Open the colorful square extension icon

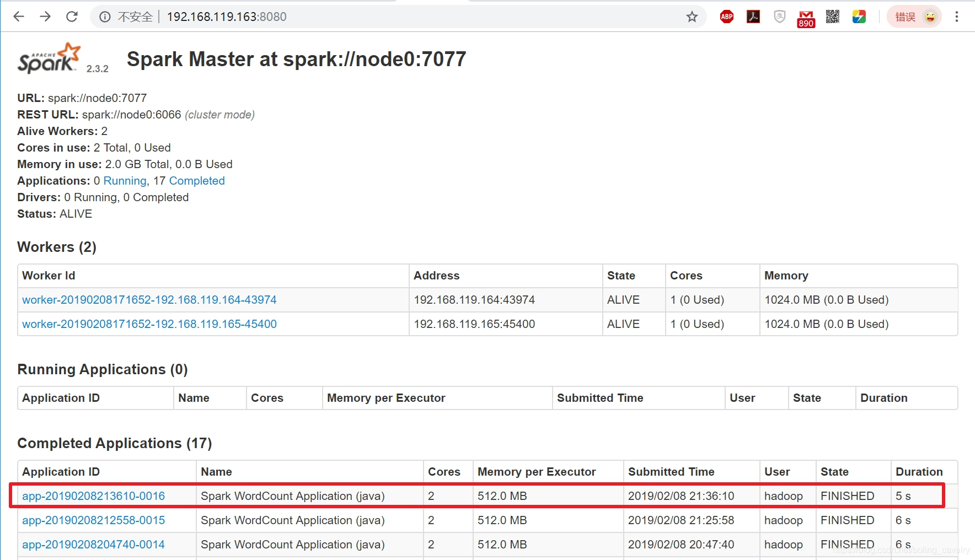coord(859,17)
